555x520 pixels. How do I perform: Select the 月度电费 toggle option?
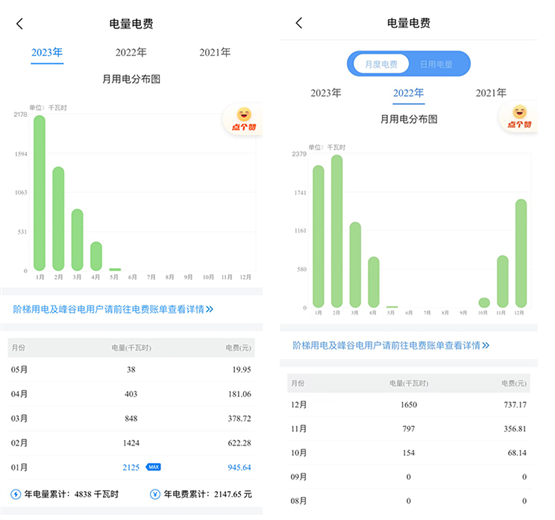click(x=381, y=64)
